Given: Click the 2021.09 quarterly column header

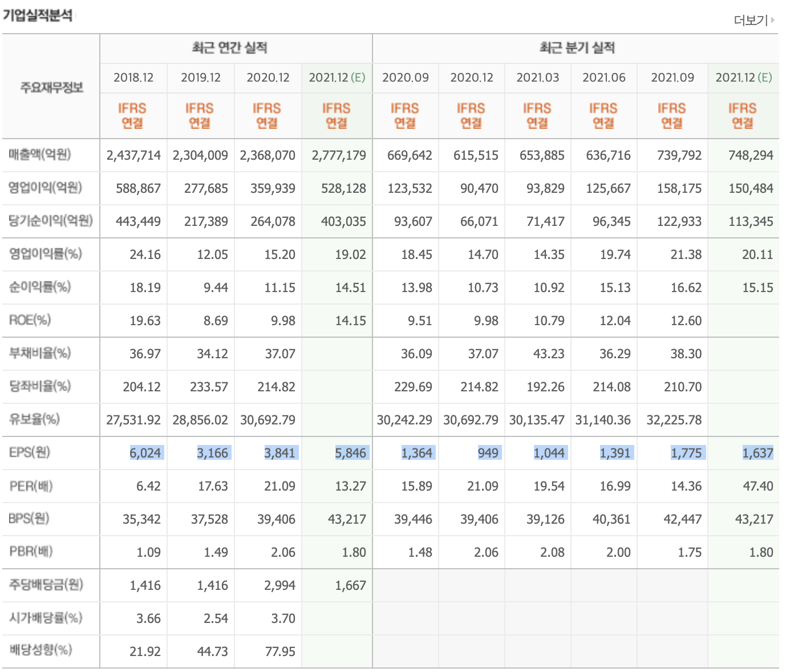Looking at the screenshot, I should pos(672,78).
